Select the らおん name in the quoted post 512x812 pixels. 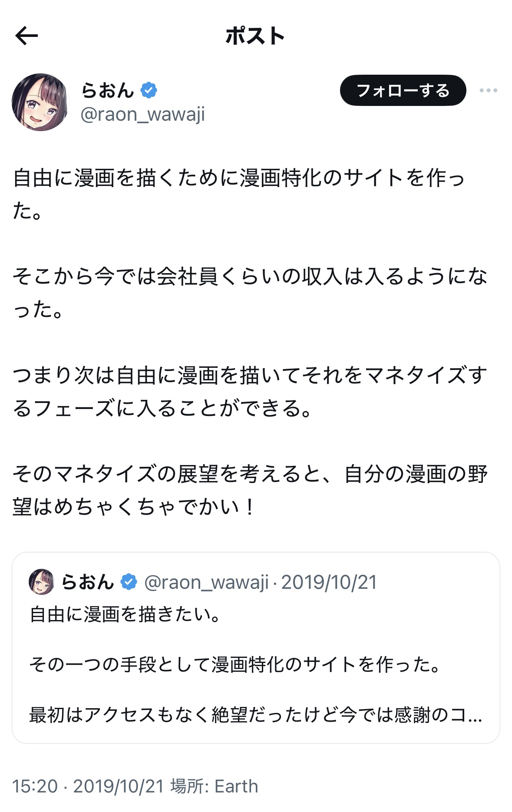pos(88,582)
